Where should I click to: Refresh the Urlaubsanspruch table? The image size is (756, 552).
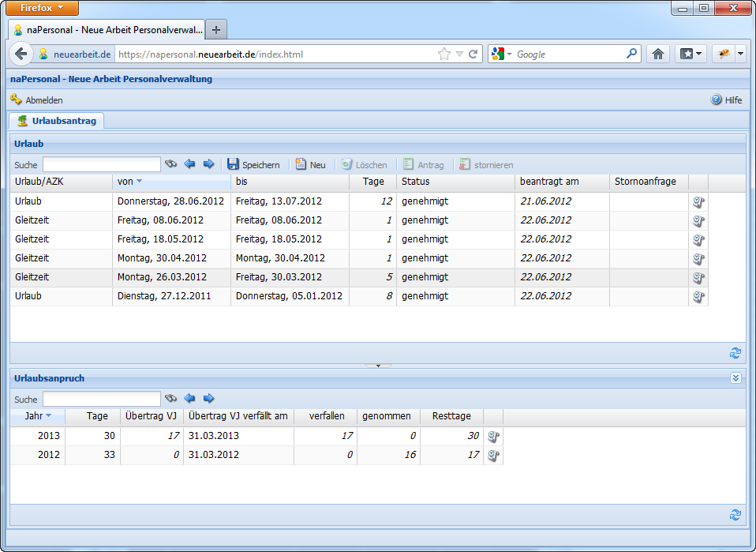735,515
